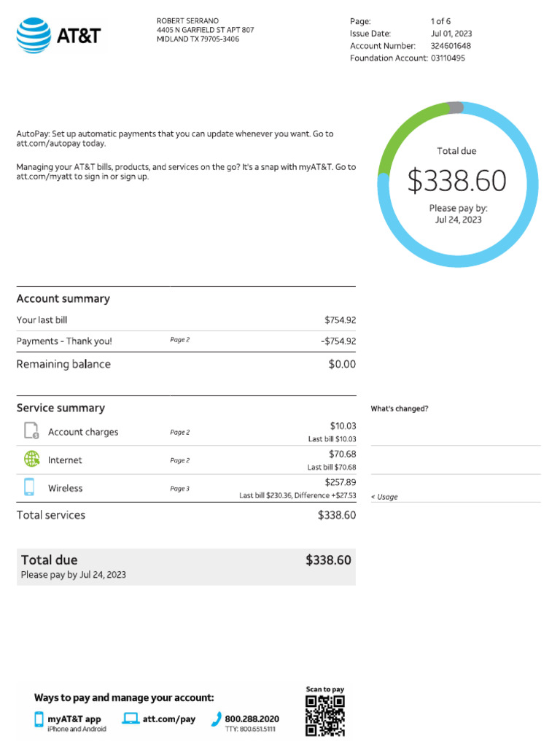Click the Wireless amount $257.89
Image resolution: width=560 pixels, height=747 pixels.
click(341, 482)
